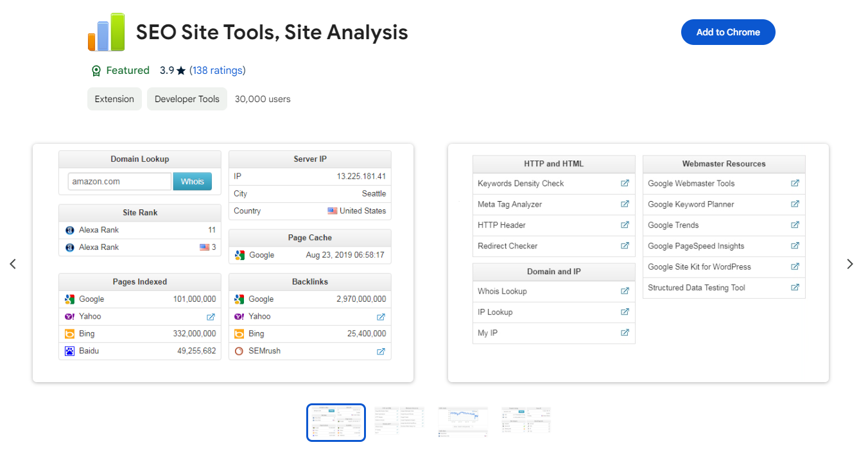Click the Developer Tools category chip

(x=187, y=99)
